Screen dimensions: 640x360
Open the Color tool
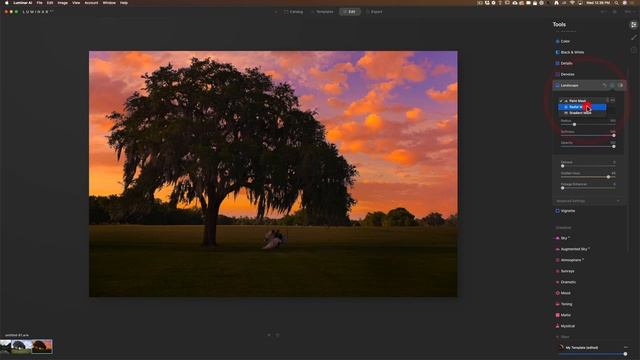coord(565,41)
